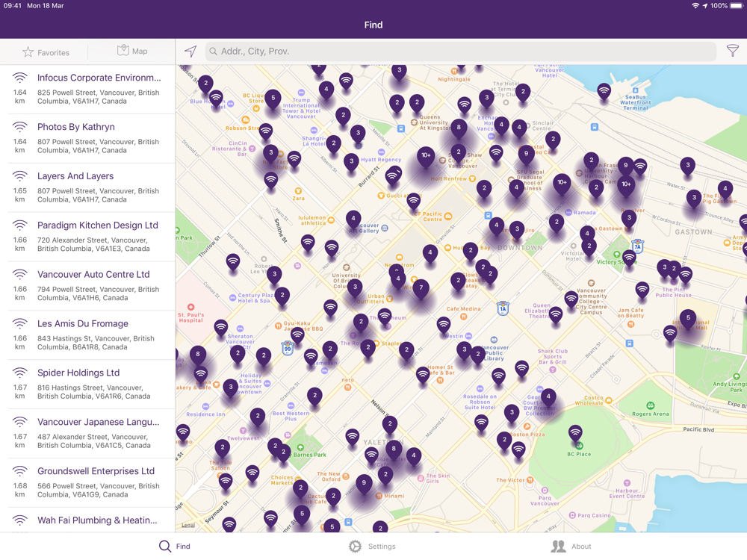
Task: Switch to the Map tab
Action: [132, 51]
